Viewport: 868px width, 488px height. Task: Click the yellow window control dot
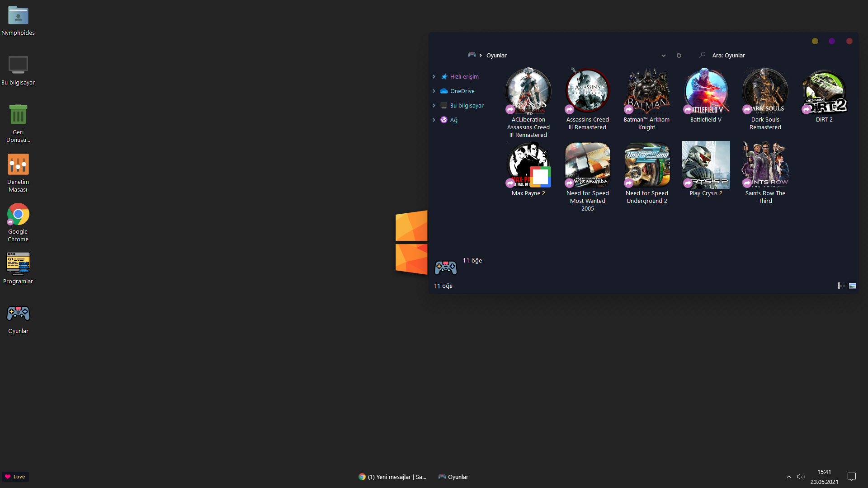click(x=815, y=41)
